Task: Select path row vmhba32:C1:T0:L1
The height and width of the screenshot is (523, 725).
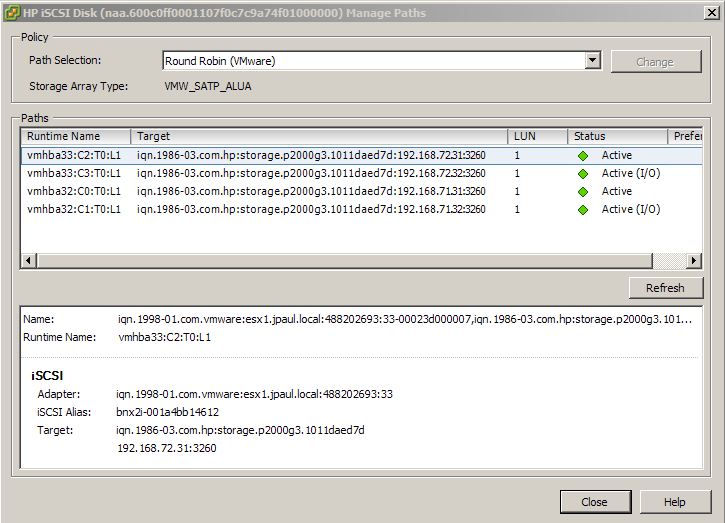Action: [362, 209]
